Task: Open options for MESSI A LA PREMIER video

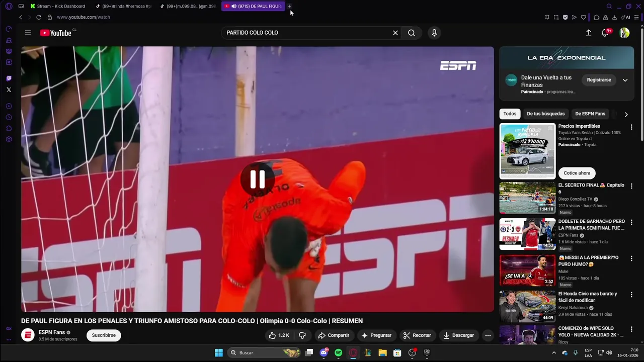Action: 631,258
